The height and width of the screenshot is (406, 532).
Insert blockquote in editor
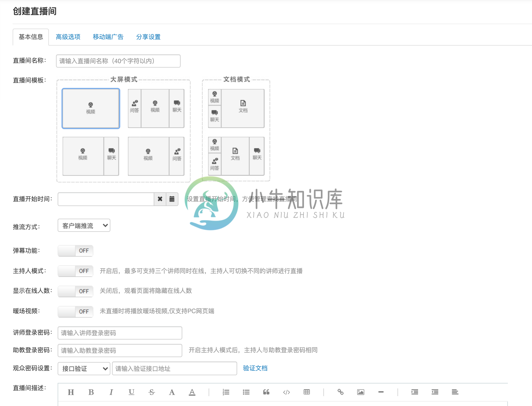266,392
